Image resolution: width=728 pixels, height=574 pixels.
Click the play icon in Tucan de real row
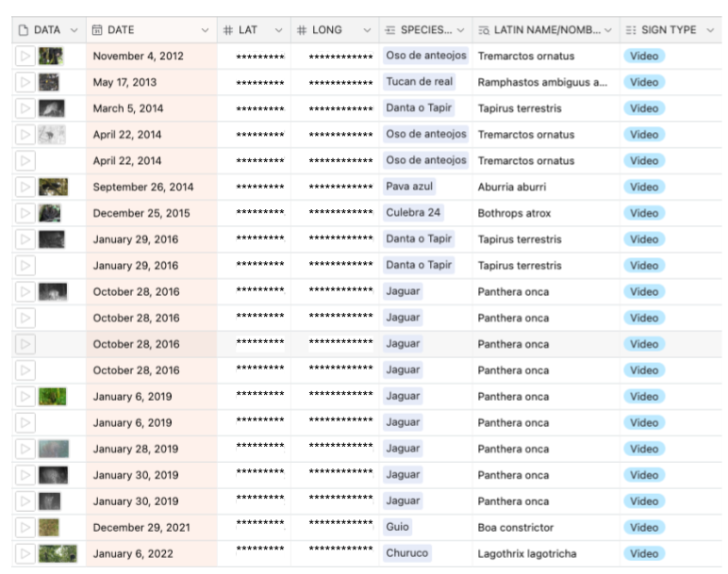[25, 83]
